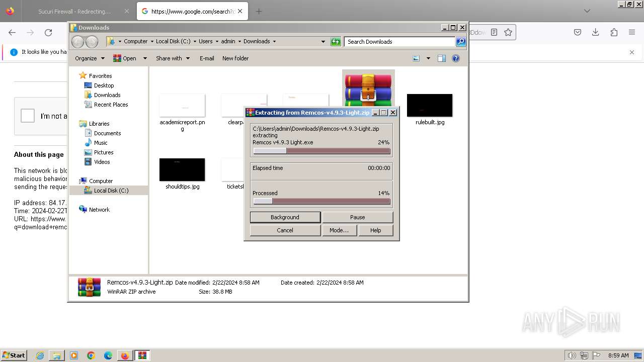The image size is (644, 362).
Task: Open Mode... options in extraction dialog
Action: 339,230
